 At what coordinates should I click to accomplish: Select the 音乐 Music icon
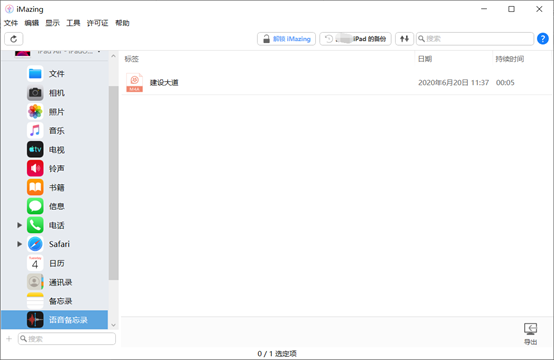35,130
